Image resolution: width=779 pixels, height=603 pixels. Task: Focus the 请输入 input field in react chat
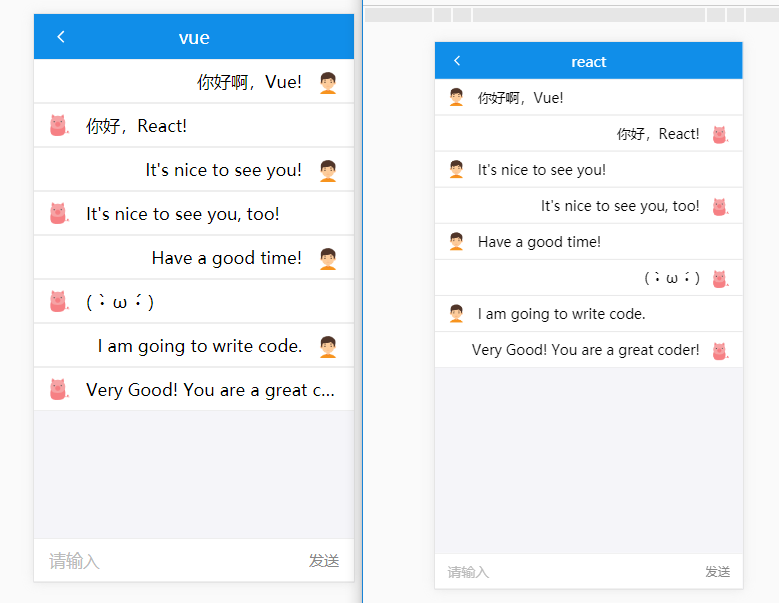coord(569,572)
